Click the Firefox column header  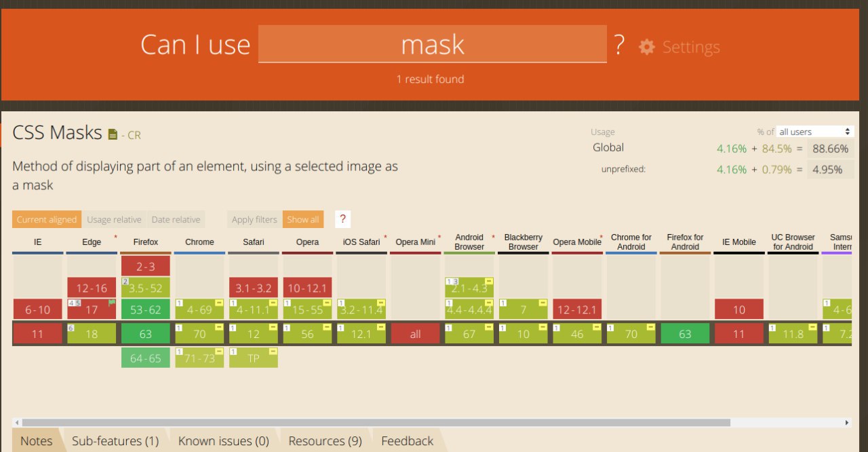[146, 242]
